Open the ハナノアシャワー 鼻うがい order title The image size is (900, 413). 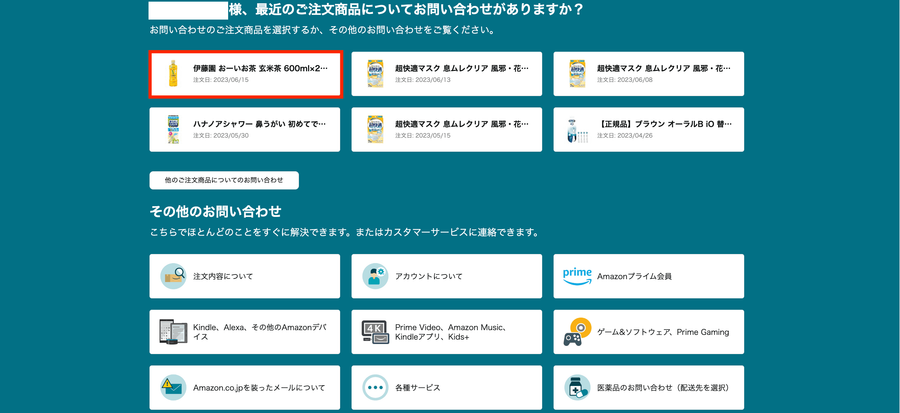tap(259, 124)
